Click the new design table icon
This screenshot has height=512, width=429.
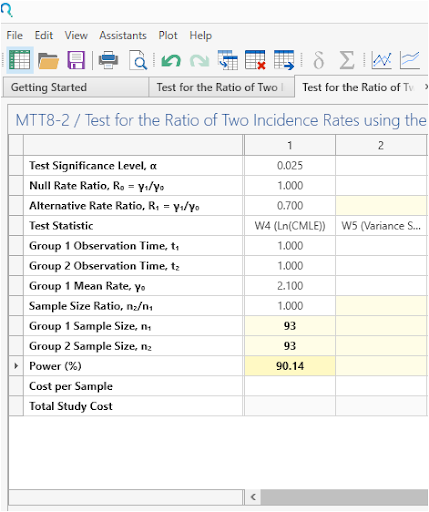(x=20, y=60)
